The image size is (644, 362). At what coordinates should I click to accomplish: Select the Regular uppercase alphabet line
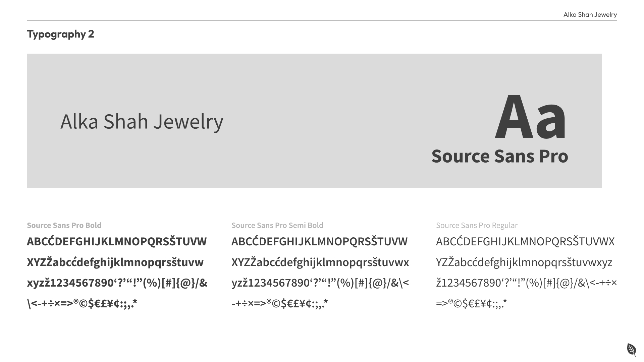tap(525, 242)
